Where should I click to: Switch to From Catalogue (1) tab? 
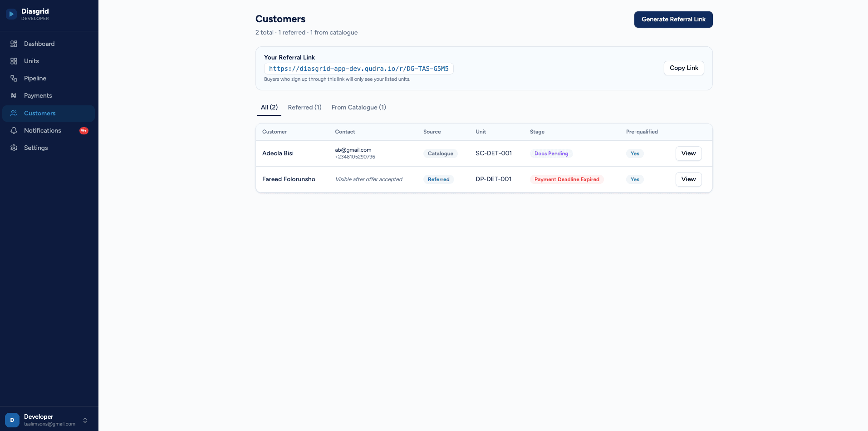pyautogui.click(x=358, y=107)
